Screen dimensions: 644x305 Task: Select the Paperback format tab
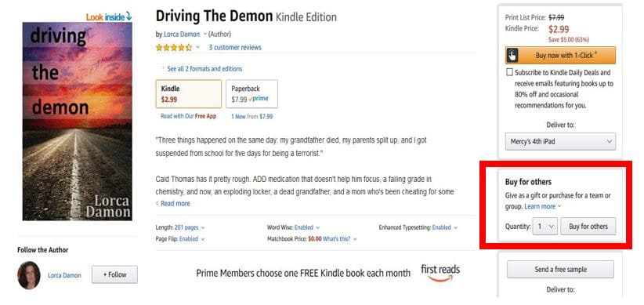tap(251, 94)
